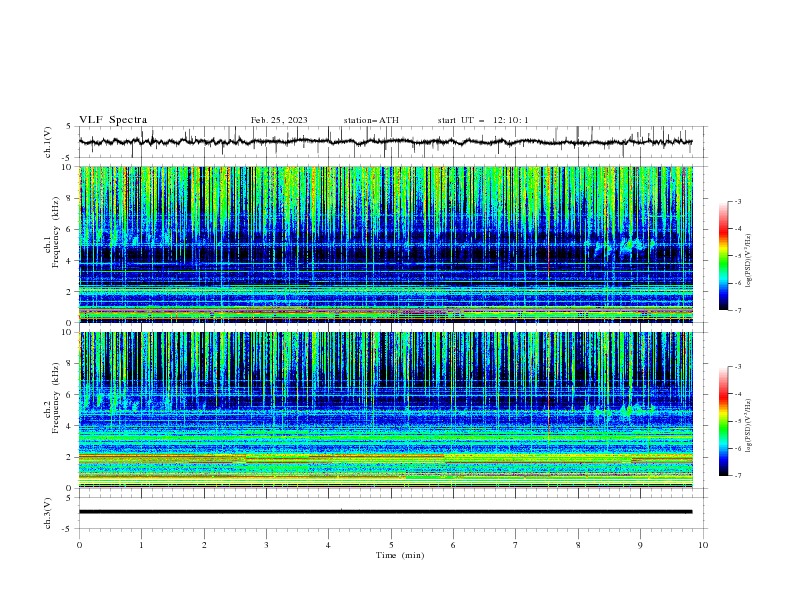Image resolution: width=792 pixels, height=612 pixels.
Task: Select the "Feb. 25, 2023" date label
Action: point(279,120)
